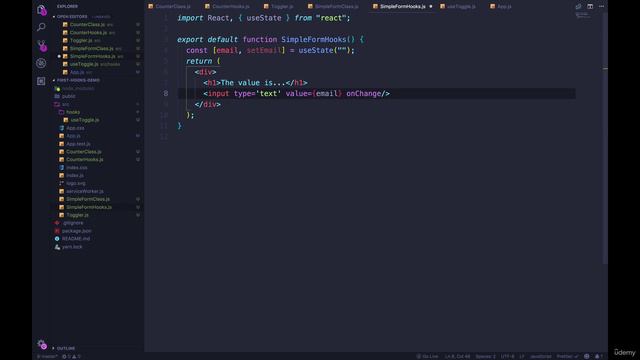Click the index.css file icon
Image resolution: width=640 pixels, height=360 pixels.
tap(62, 167)
